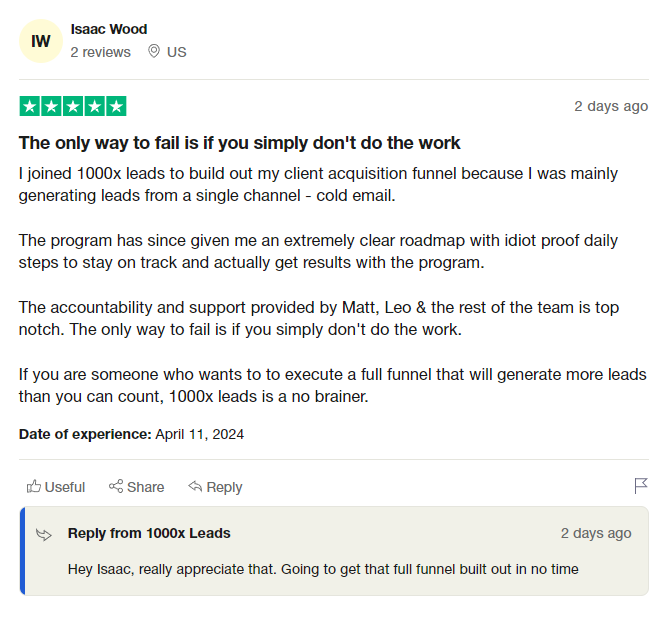Select the Share text label
The height and width of the screenshot is (618, 669).
146,487
